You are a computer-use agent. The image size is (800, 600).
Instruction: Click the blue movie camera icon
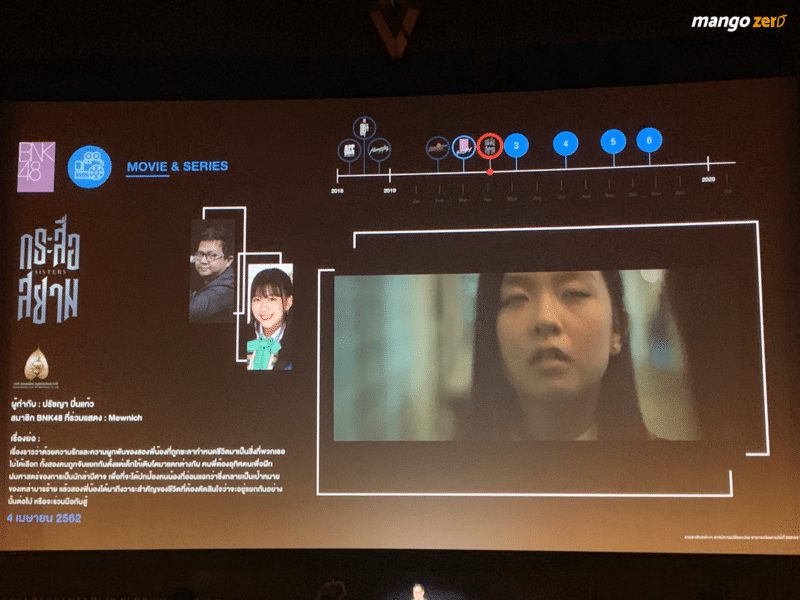pos(89,167)
